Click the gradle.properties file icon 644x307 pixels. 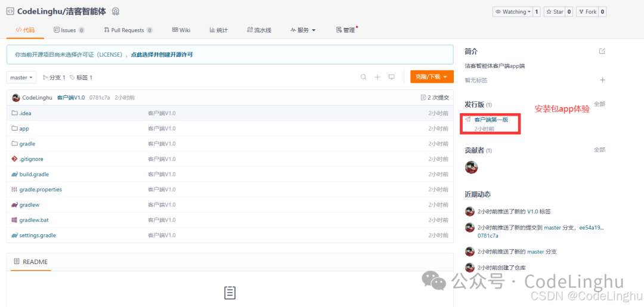point(15,189)
